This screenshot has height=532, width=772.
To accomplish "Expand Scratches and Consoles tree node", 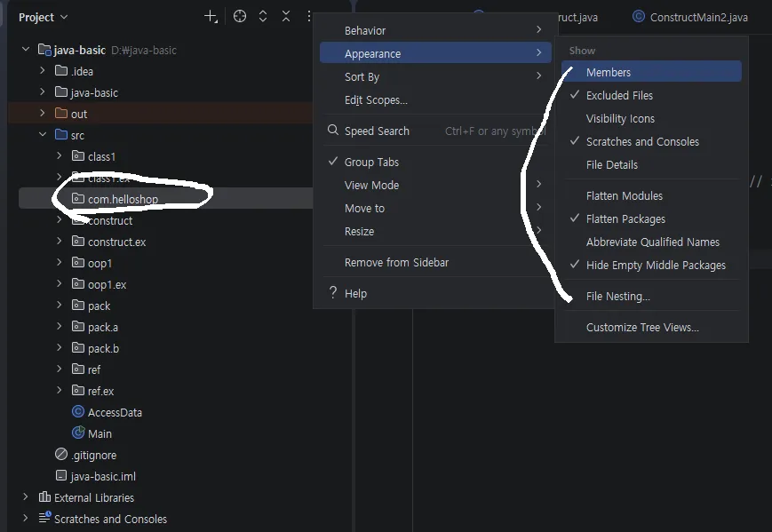I will tap(26, 518).
